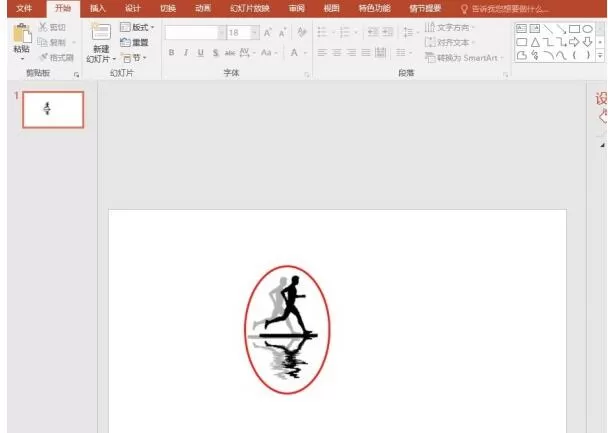Center text in paragraph group

[337, 52]
